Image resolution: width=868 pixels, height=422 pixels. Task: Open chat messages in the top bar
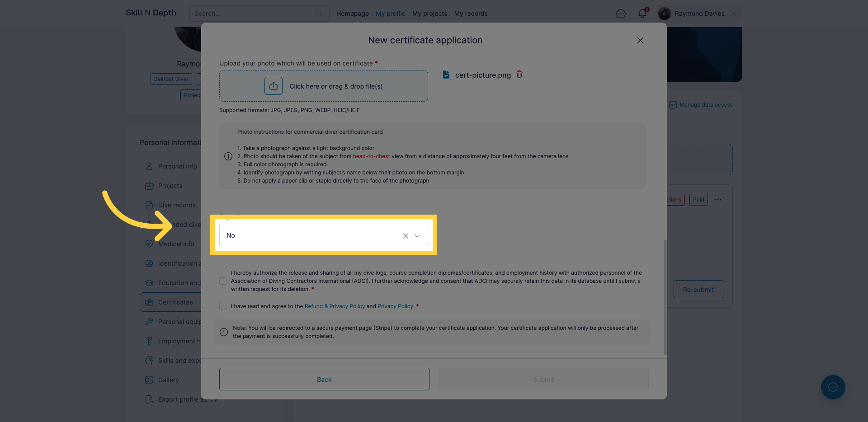point(621,14)
